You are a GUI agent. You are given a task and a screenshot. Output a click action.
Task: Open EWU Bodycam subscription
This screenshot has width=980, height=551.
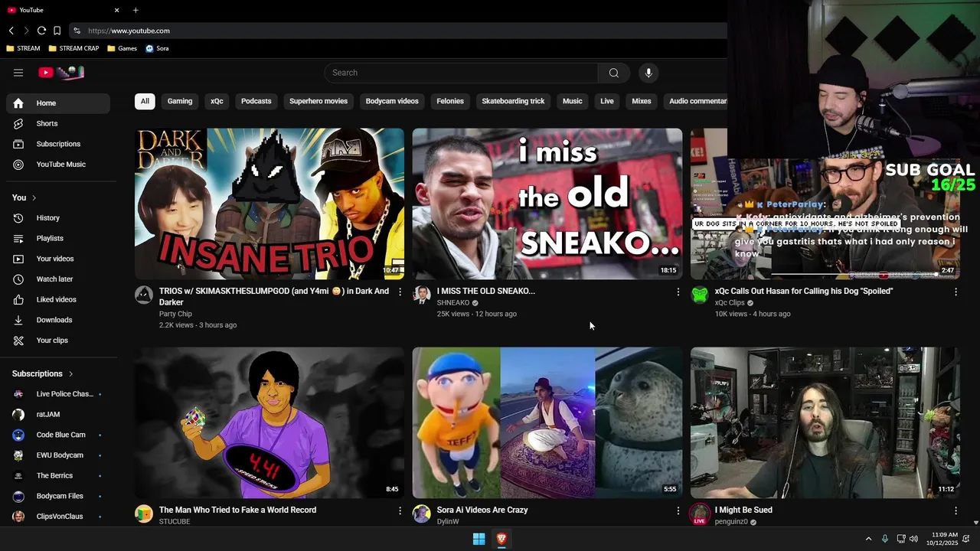tap(58, 455)
